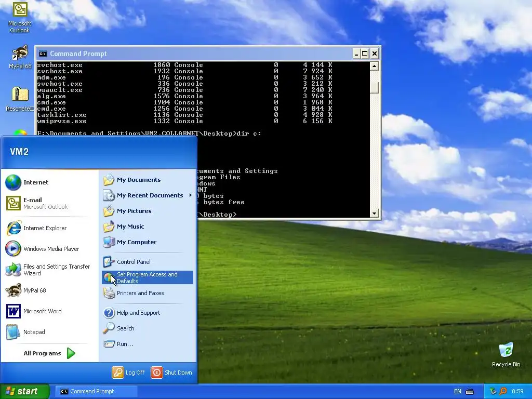Open the Run... dialog
This screenshot has height=399, width=532.
click(148, 344)
